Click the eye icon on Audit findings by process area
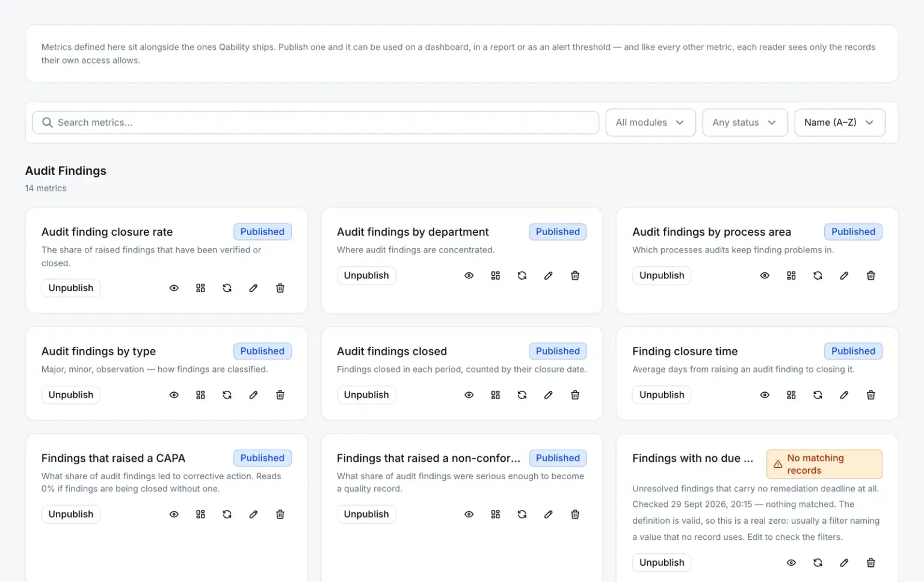Viewport: 924px width, 582px height. (x=765, y=275)
